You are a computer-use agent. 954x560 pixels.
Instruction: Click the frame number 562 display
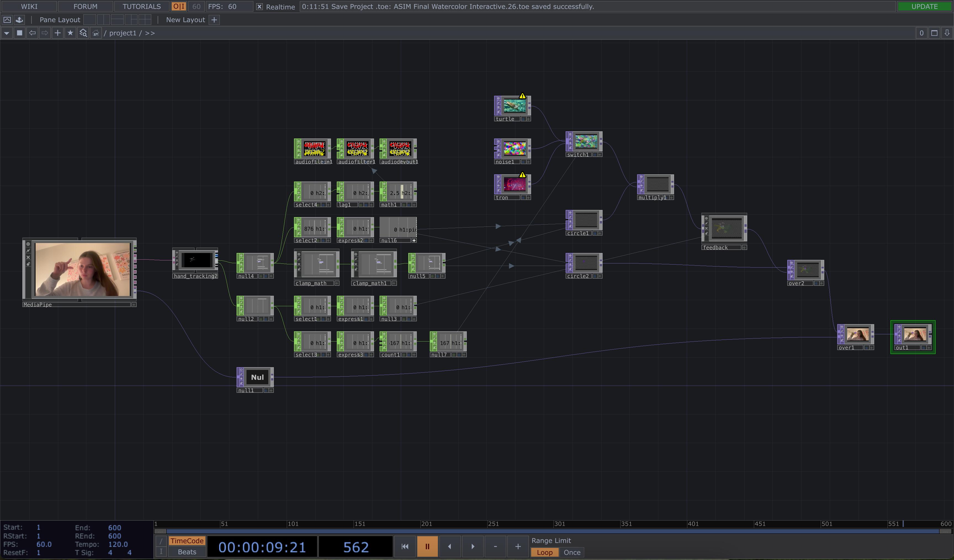(x=356, y=547)
